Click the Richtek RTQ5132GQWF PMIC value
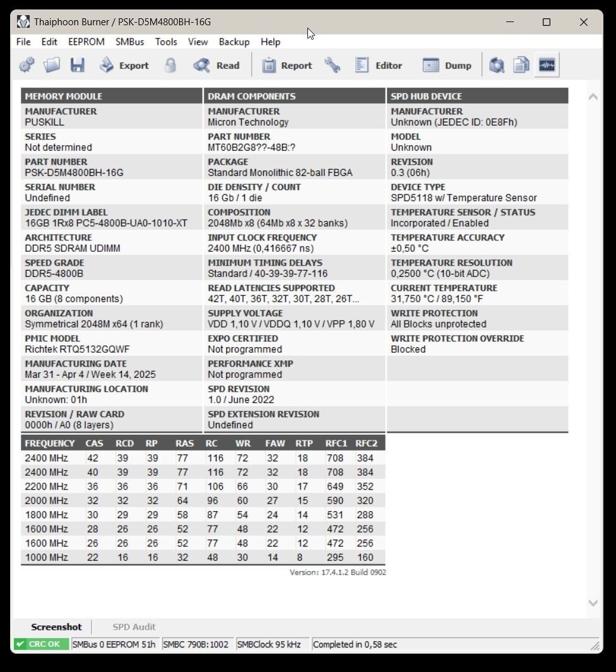Screen dimensions: 616x672 pyautogui.click(x=77, y=350)
